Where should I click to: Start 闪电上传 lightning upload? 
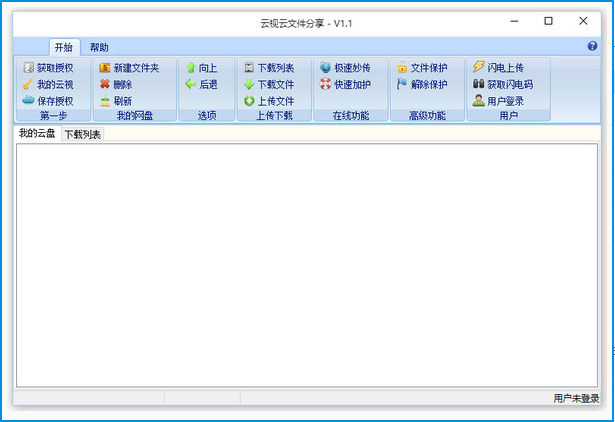(504, 68)
